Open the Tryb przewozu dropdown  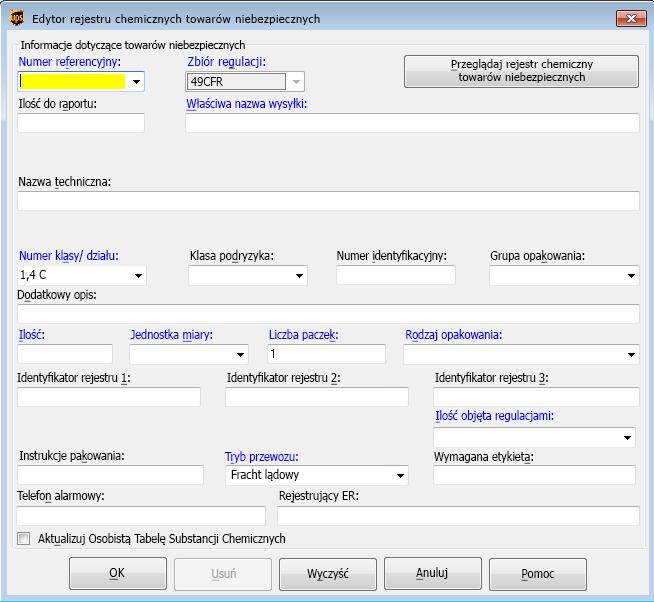[x=400, y=476]
